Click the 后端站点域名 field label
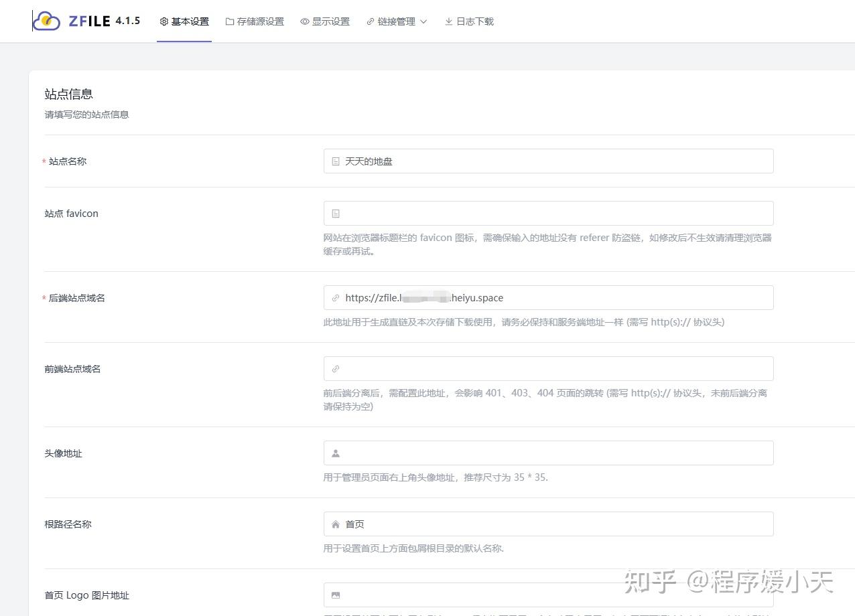 pyautogui.click(x=76, y=298)
